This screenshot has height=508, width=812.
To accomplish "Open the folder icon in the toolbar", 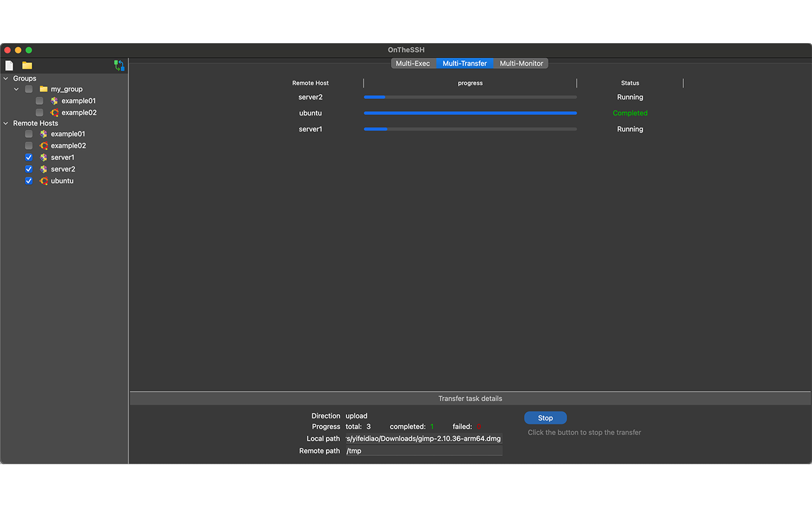I will coord(26,65).
